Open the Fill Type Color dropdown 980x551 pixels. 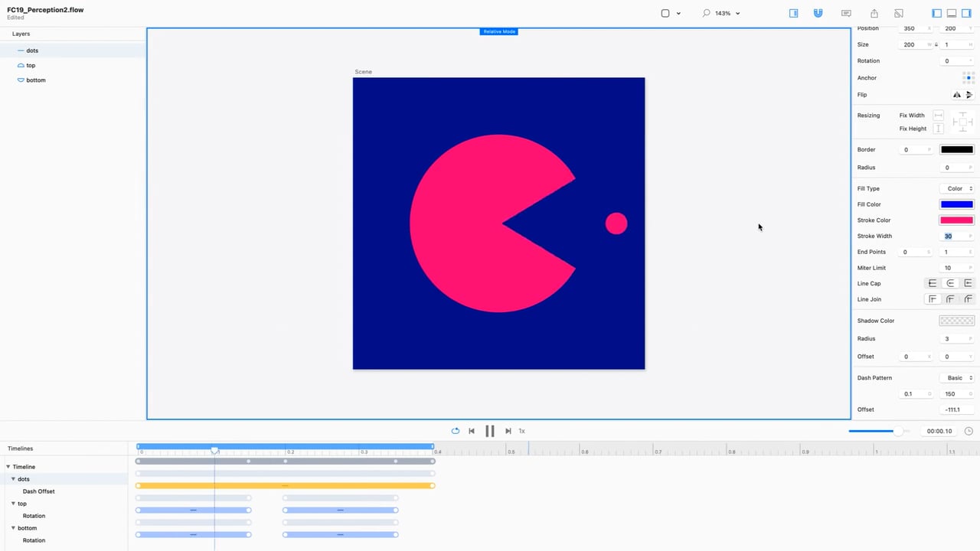(x=956, y=188)
